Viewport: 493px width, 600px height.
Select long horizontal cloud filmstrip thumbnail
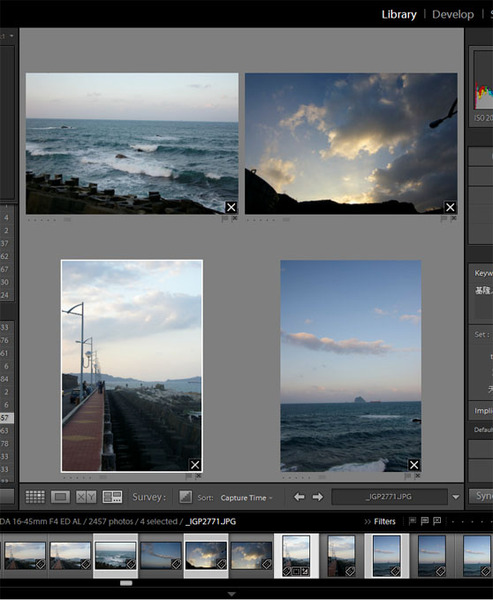pyautogui.click(x=161, y=556)
